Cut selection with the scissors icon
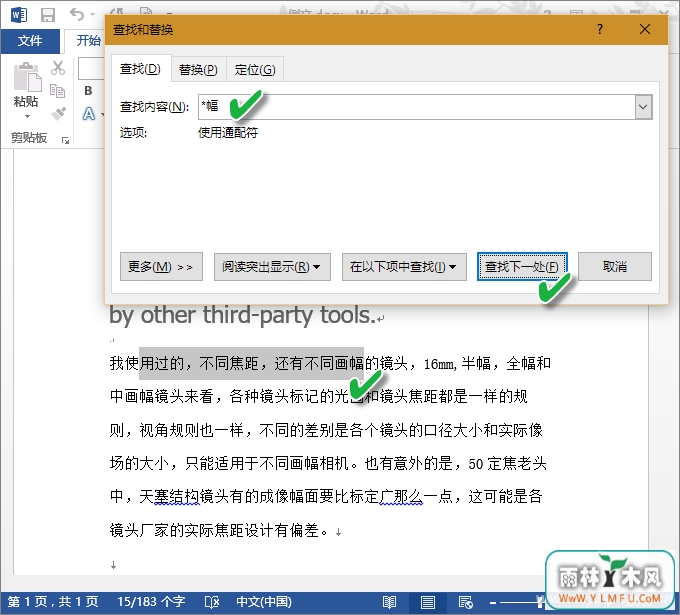 (58, 68)
